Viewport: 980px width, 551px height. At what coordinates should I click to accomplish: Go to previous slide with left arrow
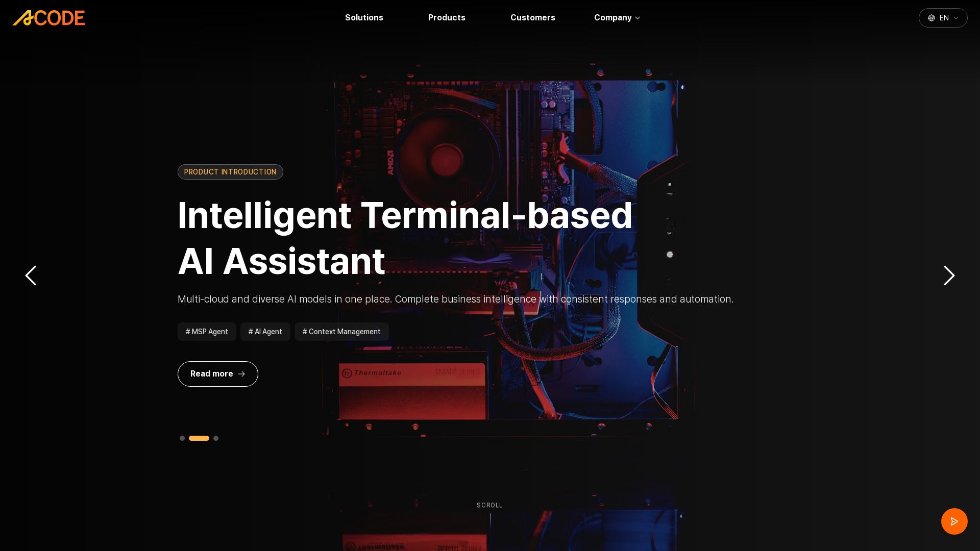point(31,275)
